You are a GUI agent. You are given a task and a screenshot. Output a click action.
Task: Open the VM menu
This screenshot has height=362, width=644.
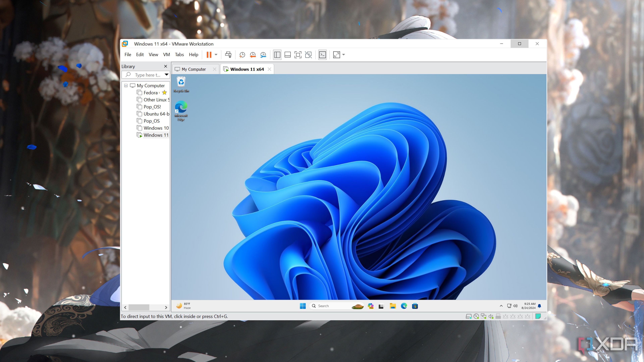166,55
